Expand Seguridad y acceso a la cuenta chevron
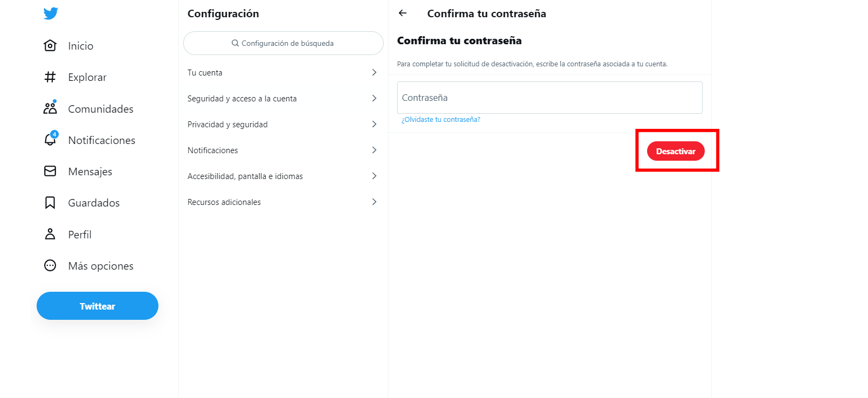The width and height of the screenshot is (868, 398). click(374, 98)
